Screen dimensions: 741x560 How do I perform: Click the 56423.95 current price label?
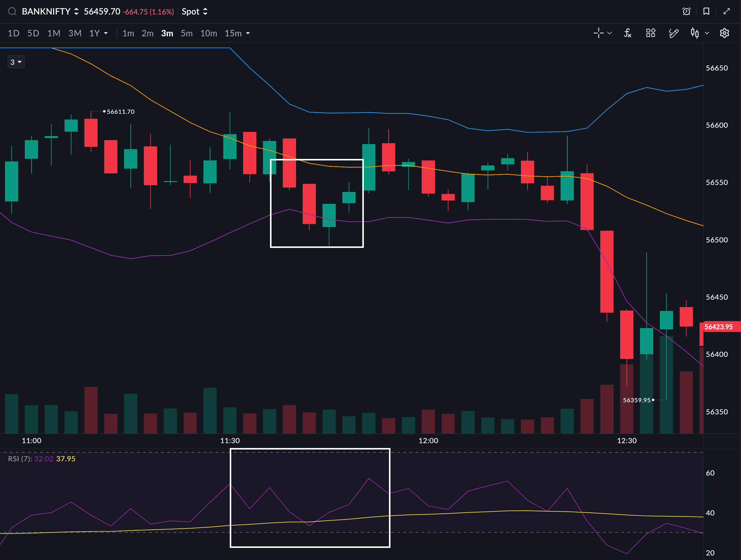click(719, 327)
